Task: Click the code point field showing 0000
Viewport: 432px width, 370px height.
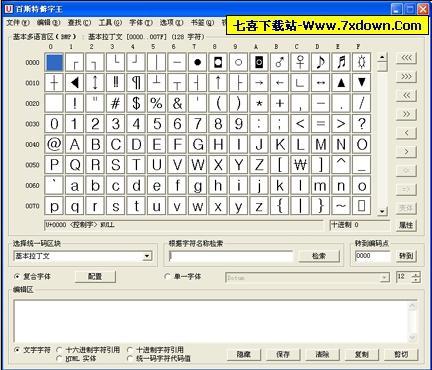Action: click(373, 256)
